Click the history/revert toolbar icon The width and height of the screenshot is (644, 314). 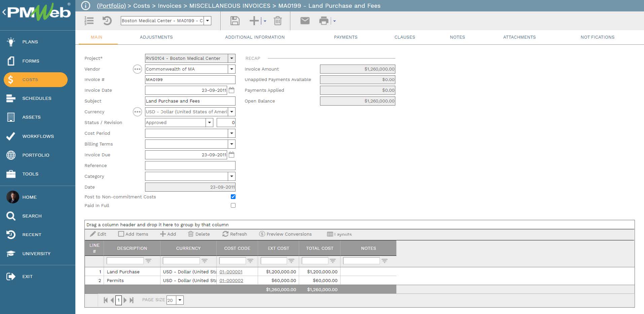(107, 21)
